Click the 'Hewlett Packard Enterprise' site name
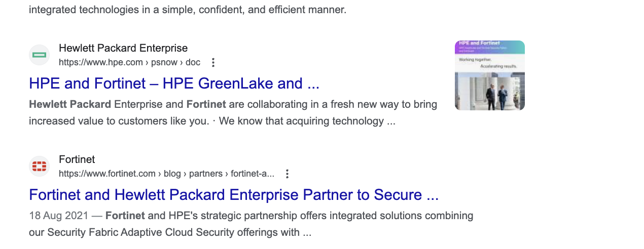 (123, 48)
